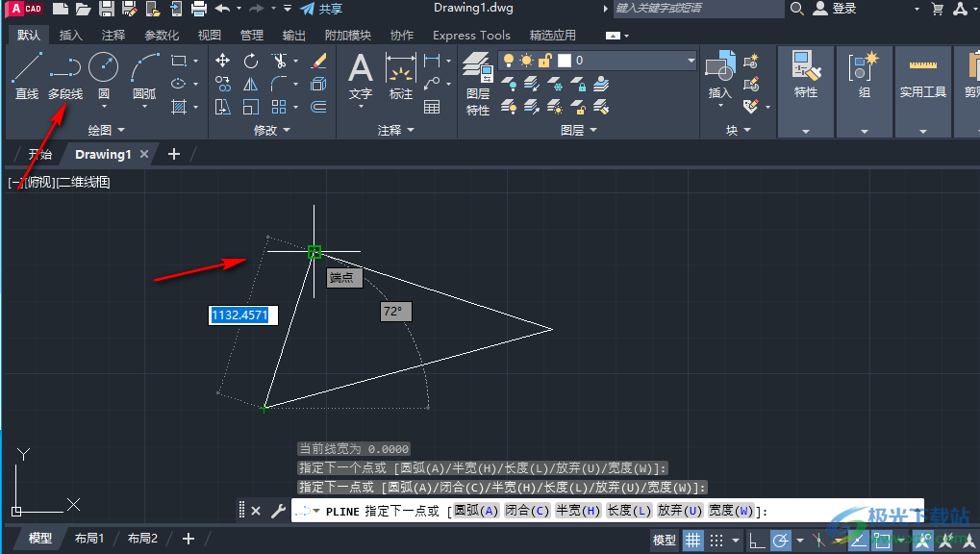
Task: Toggle snap mode dots in status bar
Action: (x=716, y=540)
